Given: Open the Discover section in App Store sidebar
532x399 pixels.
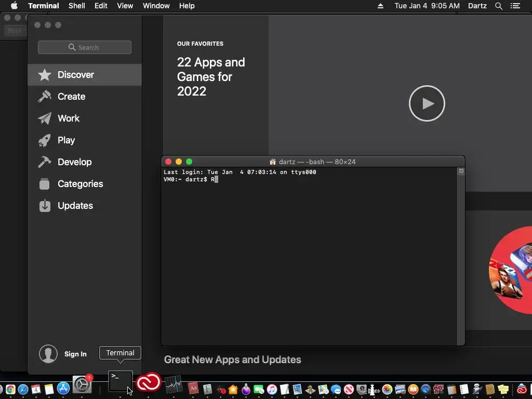Looking at the screenshot, I should pos(85,75).
